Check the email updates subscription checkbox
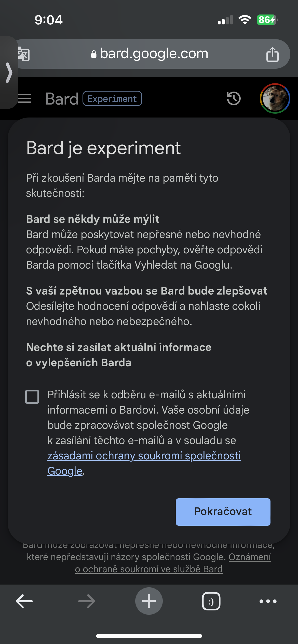The width and height of the screenshot is (298, 644). tap(32, 397)
